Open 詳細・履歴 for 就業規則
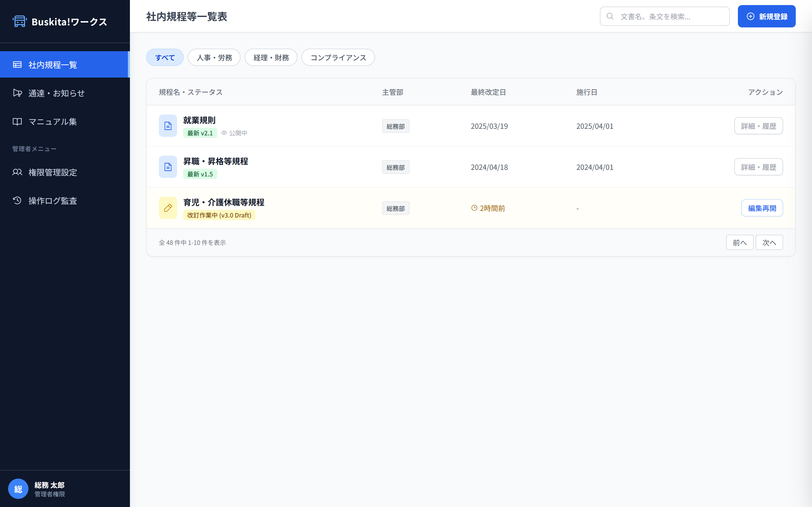Viewport: 812px width, 507px height. click(758, 126)
